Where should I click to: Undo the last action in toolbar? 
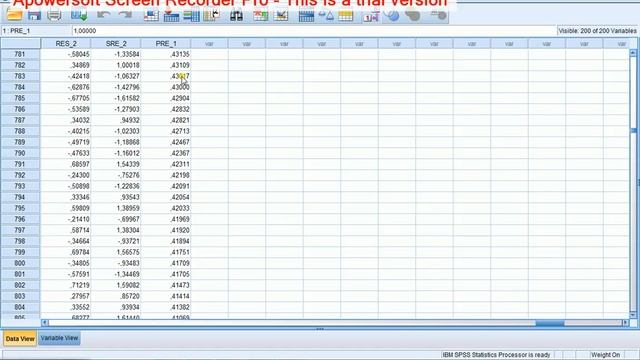tap(103, 16)
